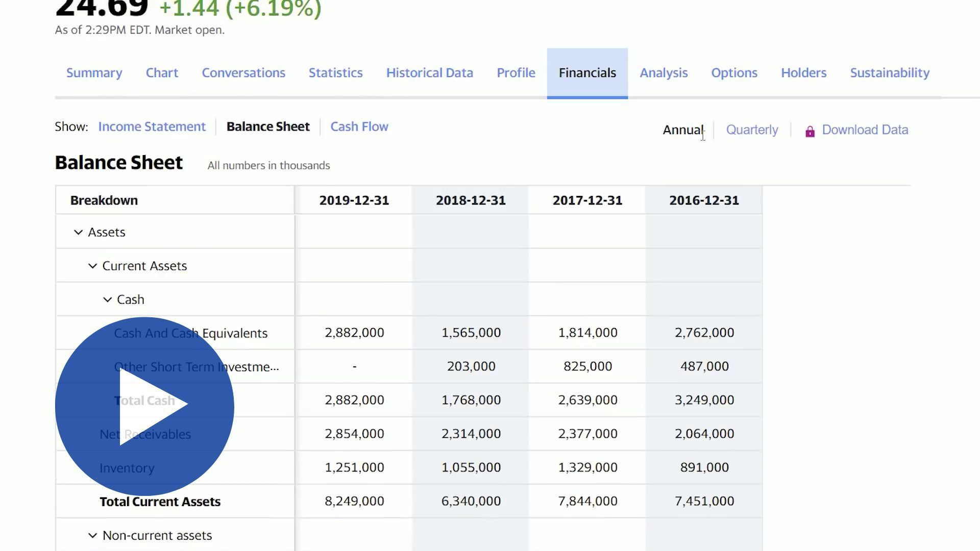Image resolution: width=980 pixels, height=551 pixels.
Task: Collapse the Current Assets chevron
Action: click(92, 266)
